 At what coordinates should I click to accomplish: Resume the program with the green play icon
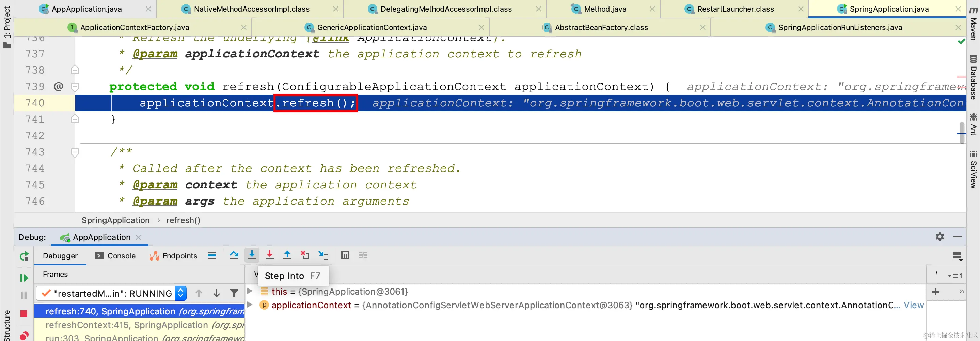point(24,278)
